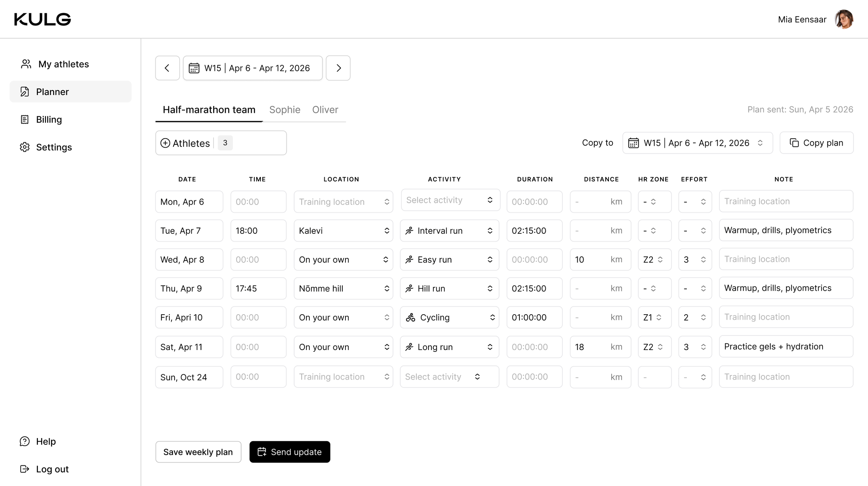Open the Copy to week dropdown

(697, 143)
